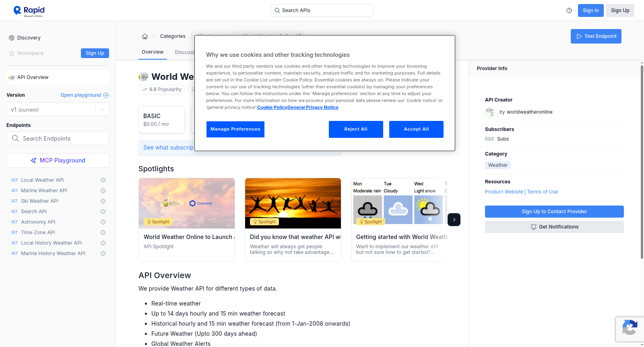Open the Marine History Weather API endpoint
Screen dimensions: 644x347
point(53,253)
